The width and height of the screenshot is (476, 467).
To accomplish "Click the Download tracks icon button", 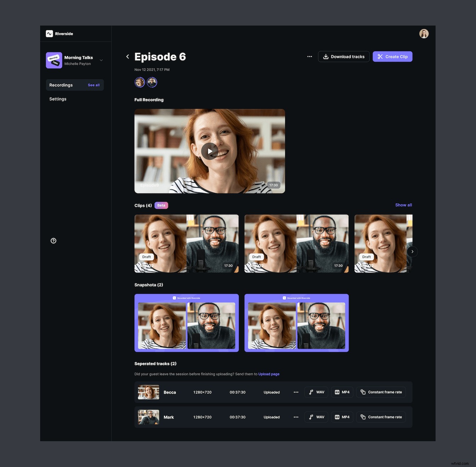I will click(x=325, y=56).
